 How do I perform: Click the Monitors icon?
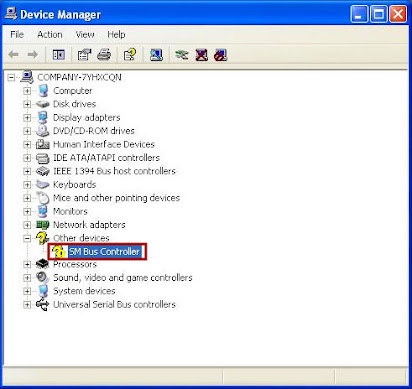(43, 211)
